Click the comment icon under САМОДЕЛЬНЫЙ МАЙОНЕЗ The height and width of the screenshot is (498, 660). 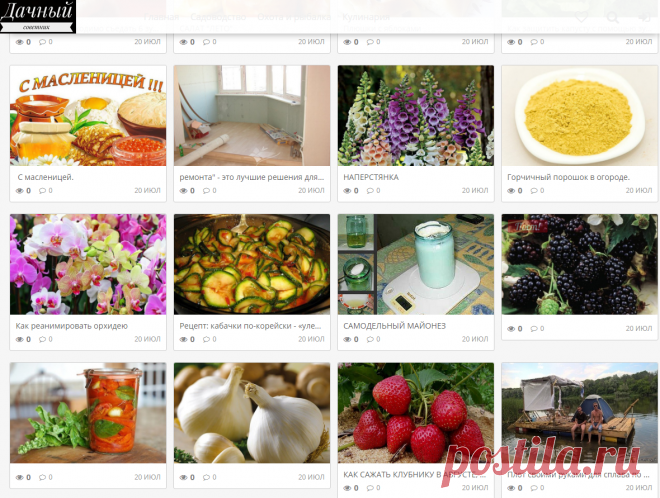[x=370, y=339]
